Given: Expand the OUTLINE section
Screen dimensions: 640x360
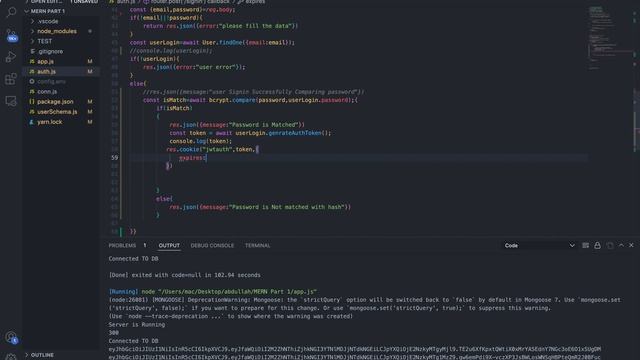Looking at the screenshot, I should click(x=42, y=355).
